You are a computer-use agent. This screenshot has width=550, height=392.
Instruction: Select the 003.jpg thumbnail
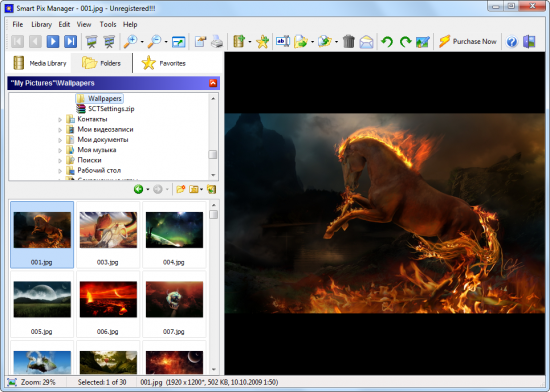108,235
